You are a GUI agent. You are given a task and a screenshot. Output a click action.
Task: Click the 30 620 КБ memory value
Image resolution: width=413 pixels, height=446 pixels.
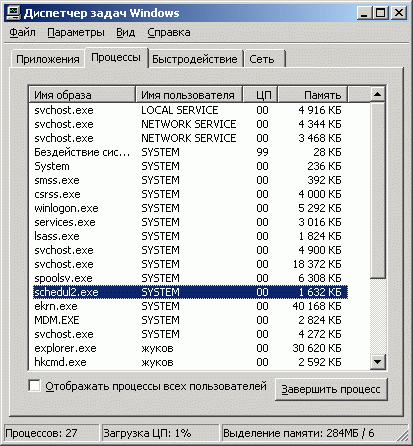coord(317,348)
